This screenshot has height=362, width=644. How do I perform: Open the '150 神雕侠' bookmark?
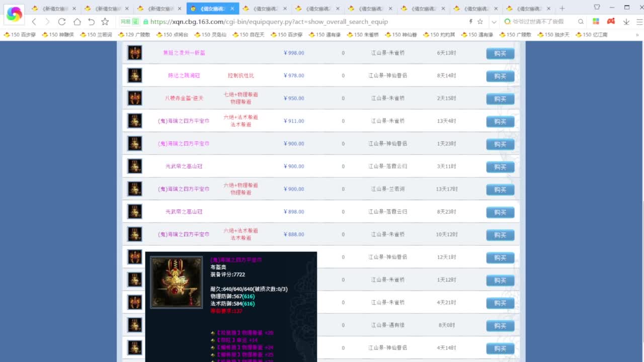tap(58, 35)
